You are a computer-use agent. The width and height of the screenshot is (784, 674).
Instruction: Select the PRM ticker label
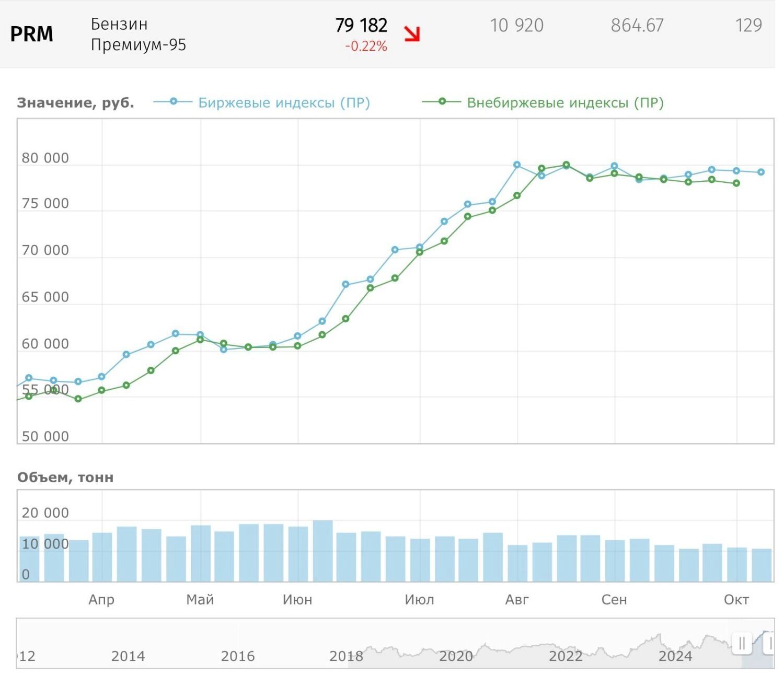(31, 34)
